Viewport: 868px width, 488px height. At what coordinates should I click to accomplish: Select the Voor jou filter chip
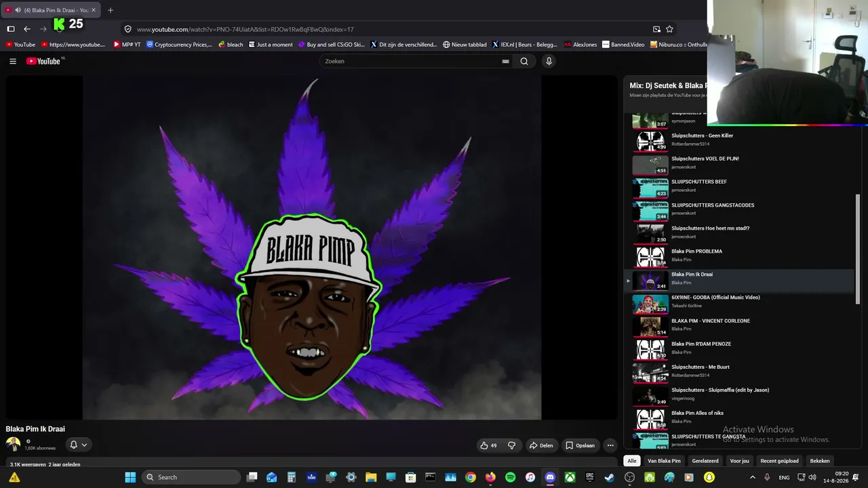pyautogui.click(x=740, y=461)
